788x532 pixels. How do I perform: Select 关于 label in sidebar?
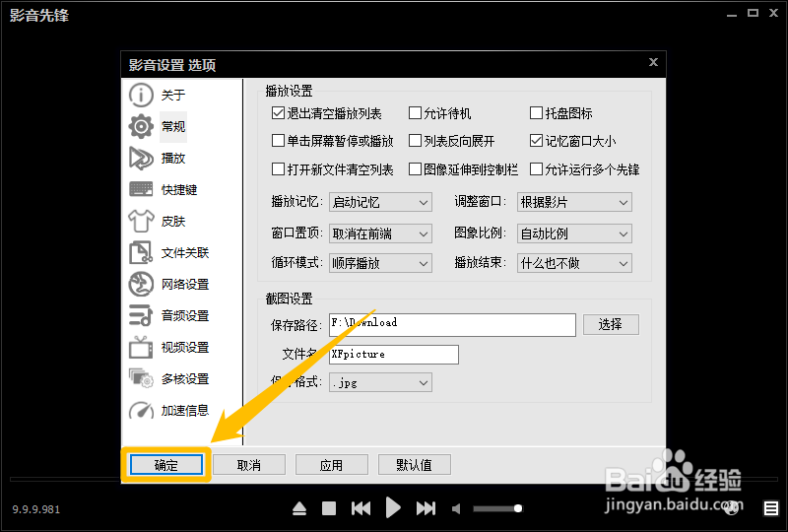click(x=173, y=95)
